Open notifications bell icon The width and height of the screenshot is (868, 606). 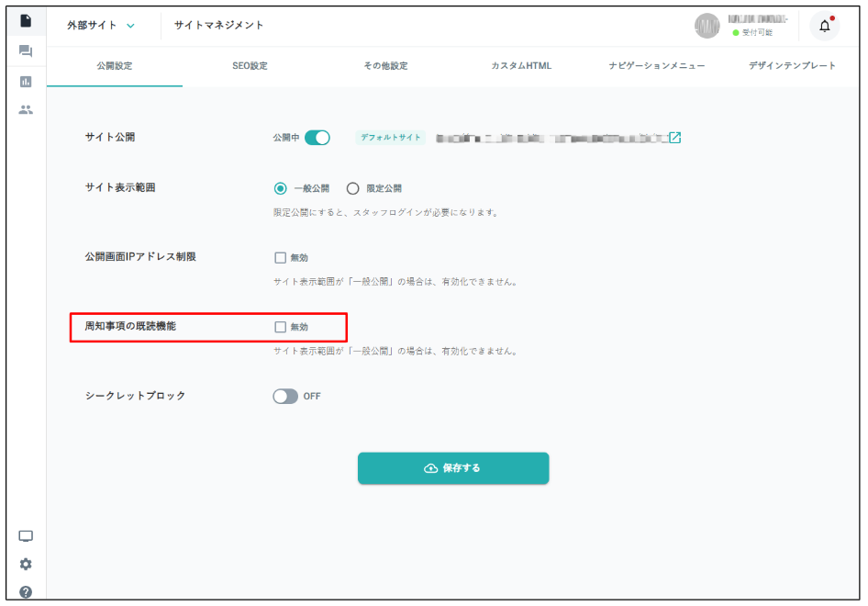[x=824, y=26]
